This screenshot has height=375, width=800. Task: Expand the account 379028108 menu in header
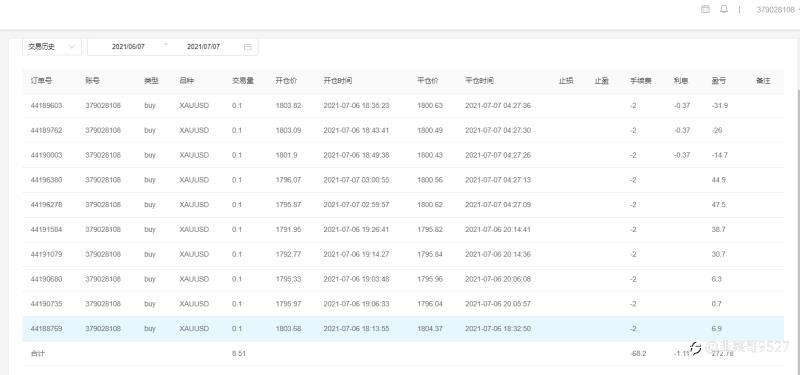pos(778,10)
